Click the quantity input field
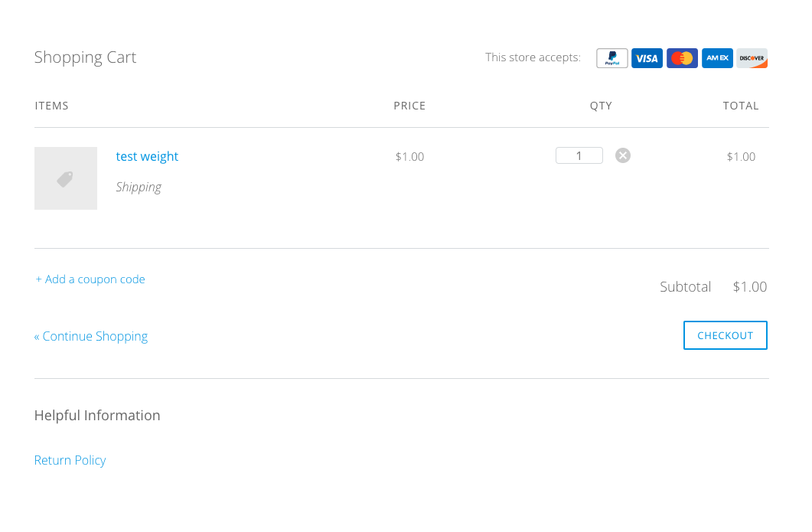812x532 pixels. point(579,155)
